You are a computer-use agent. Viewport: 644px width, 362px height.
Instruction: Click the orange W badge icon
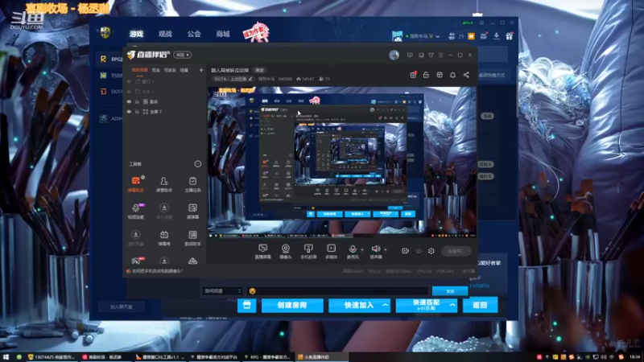[x=471, y=36]
